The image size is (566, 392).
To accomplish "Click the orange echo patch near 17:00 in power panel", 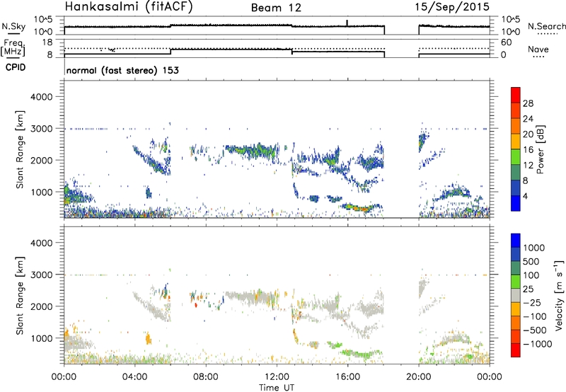I will point(361,208).
